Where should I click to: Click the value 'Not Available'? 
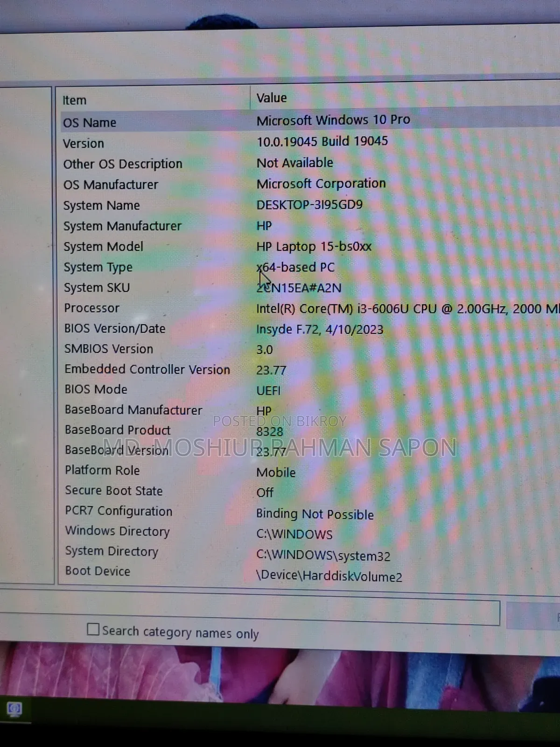click(x=295, y=162)
